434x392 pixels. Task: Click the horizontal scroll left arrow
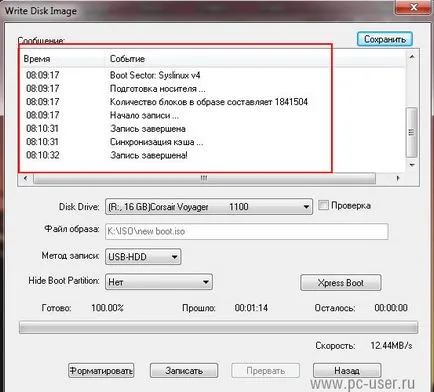pos(25,178)
